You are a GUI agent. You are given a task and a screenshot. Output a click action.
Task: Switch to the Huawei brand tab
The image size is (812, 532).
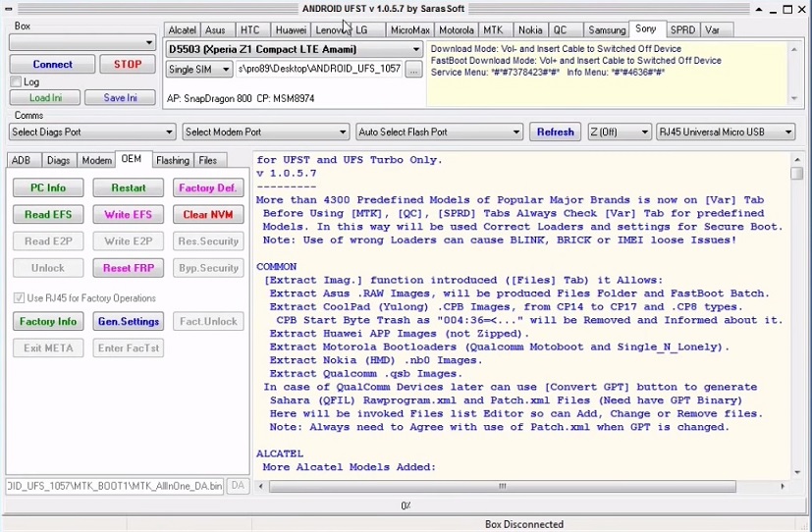[291, 30]
